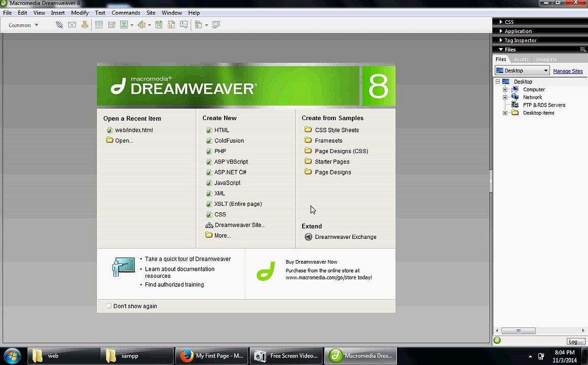Screen dimensions: 588x365
Task: Open the Window menu
Action: click(x=172, y=13)
